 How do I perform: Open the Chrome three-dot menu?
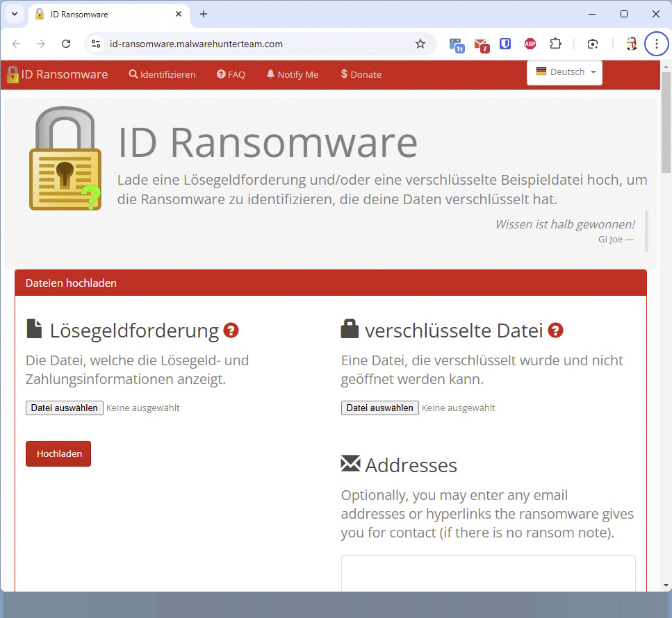(x=657, y=44)
